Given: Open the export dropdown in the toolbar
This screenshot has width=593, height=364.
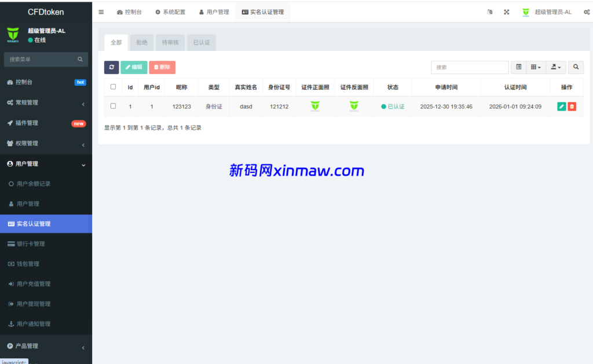Looking at the screenshot, I should coord(555,67).
